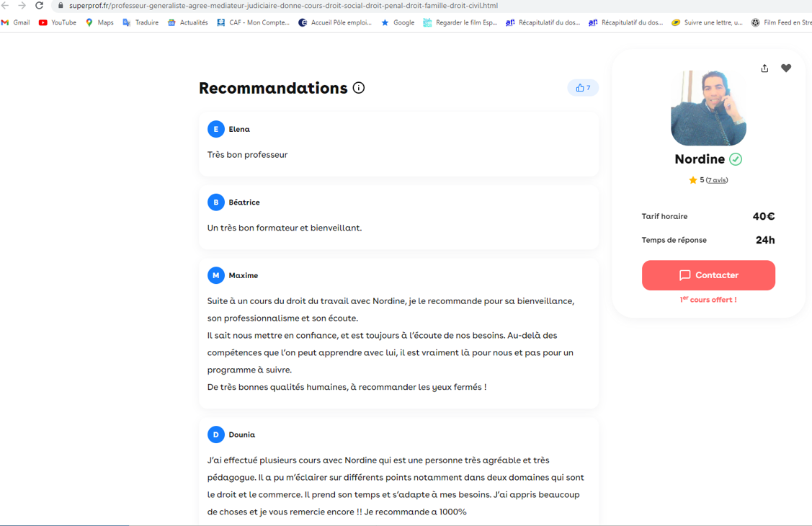The image size is (812, 526).
Task: Click Béatrice's blue avatar icon
Action: pos(215,202)
